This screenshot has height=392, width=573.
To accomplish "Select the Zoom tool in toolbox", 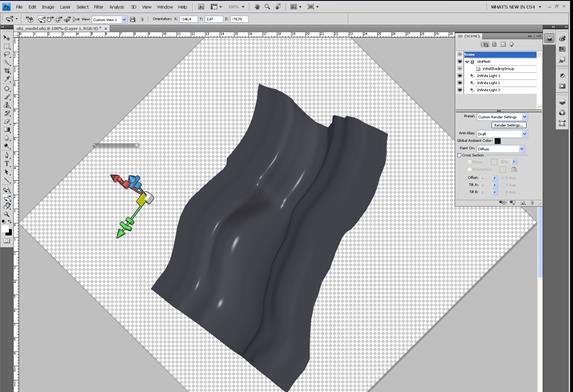I will point(7,215).
